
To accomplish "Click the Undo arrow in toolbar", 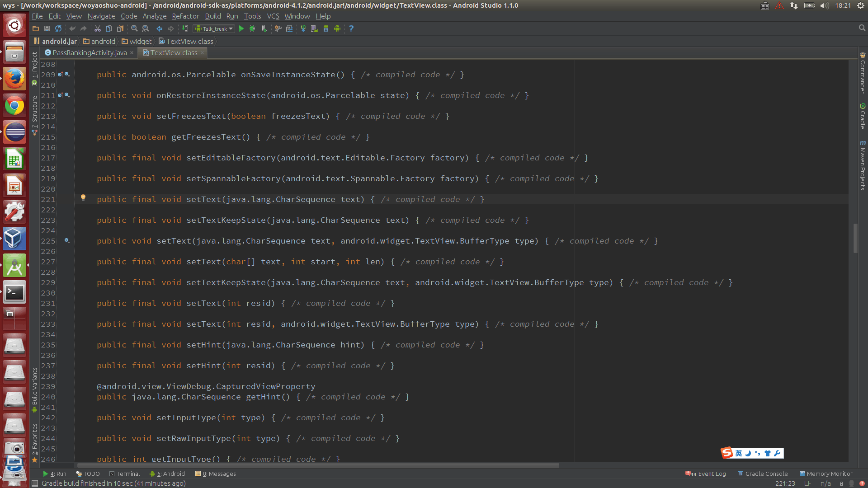I will point(72,28).
